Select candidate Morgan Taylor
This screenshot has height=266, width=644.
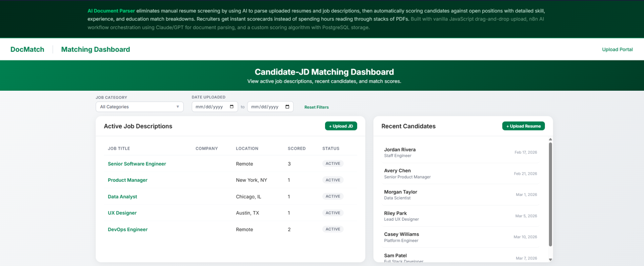[400, 192]
